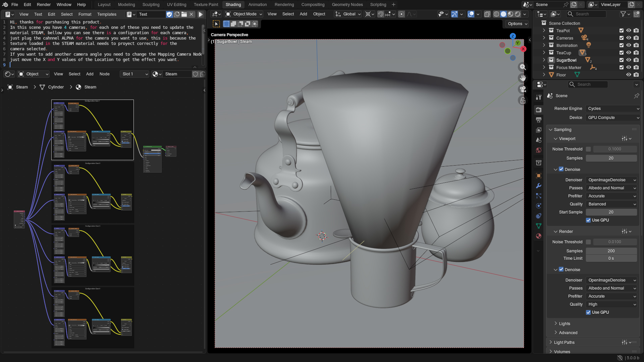The width and height of the screenshot is (644, 362).
Task: Open the Material properties tab icon
Action: click(x=539, y=236)
